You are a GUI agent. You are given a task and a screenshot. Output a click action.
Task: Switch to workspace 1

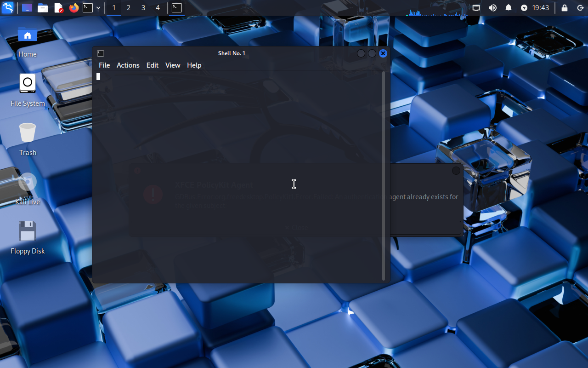click(114, 8)
